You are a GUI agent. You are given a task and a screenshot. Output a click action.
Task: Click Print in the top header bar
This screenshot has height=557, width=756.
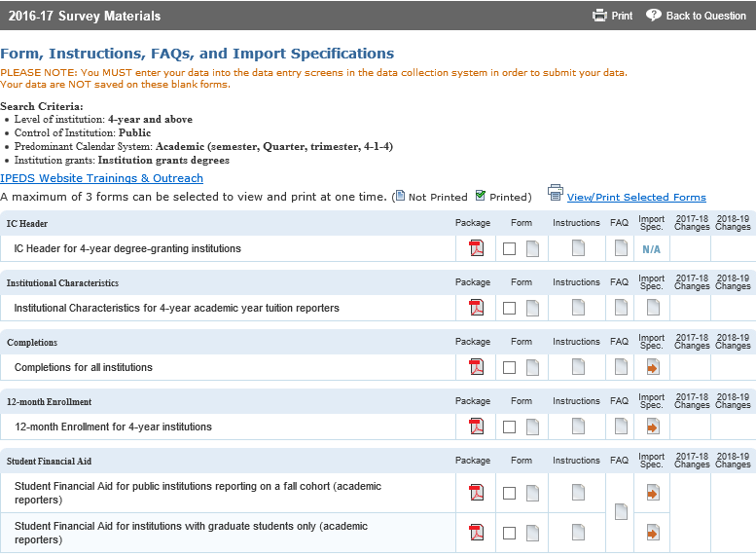pyautogui.click(x=613, y=16)
